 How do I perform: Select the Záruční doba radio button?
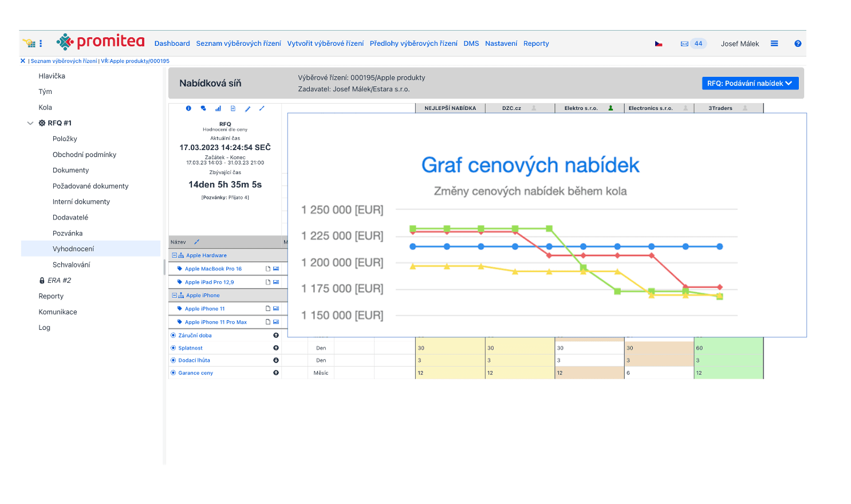[x=174, y=336]
